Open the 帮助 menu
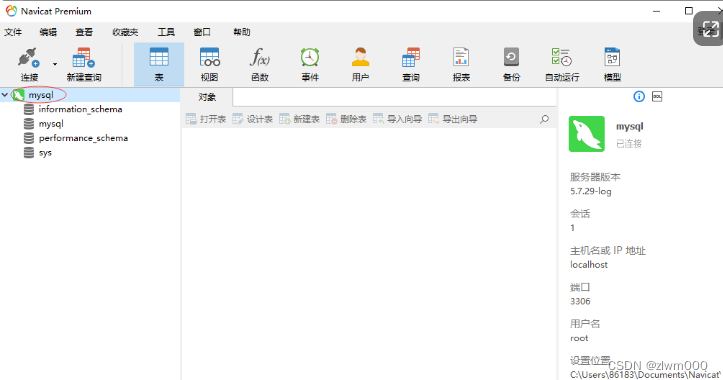This screenshot has width=723, height=380. (x=242, y=32)
